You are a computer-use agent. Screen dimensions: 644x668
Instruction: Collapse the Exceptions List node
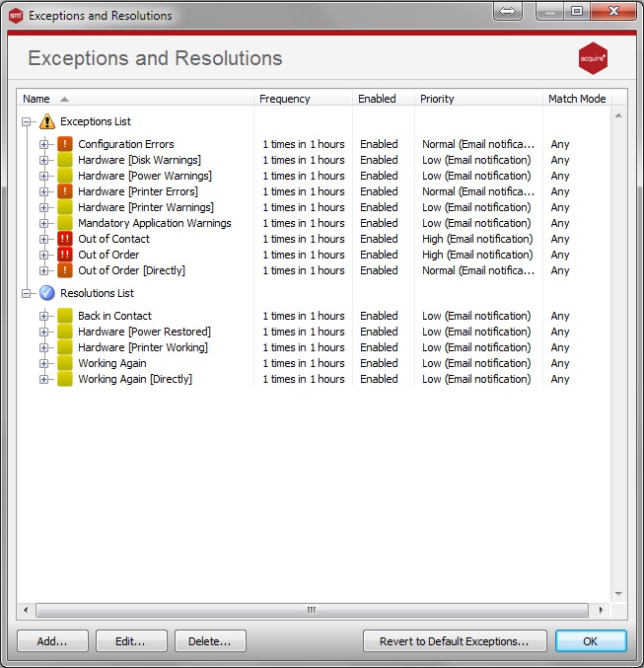(x=27, y=121)
